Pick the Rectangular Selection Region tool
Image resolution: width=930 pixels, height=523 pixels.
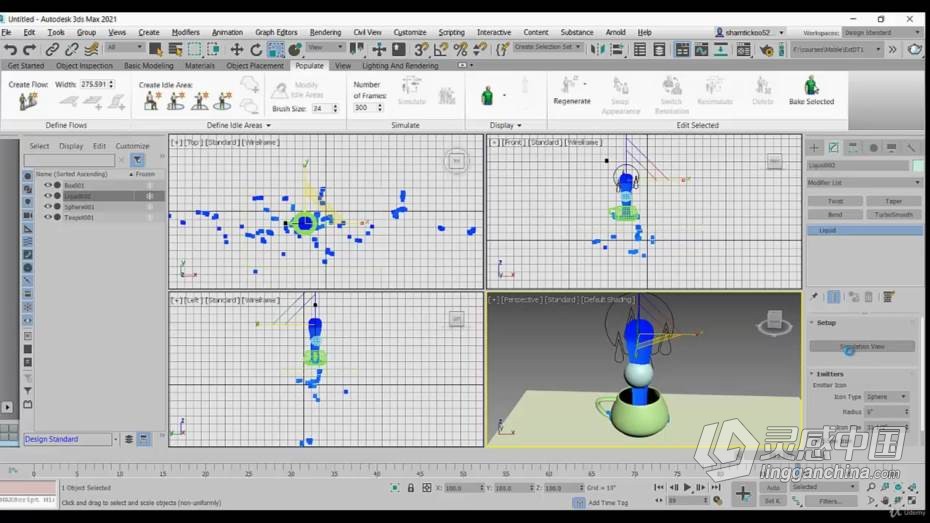tap(195, 49)
